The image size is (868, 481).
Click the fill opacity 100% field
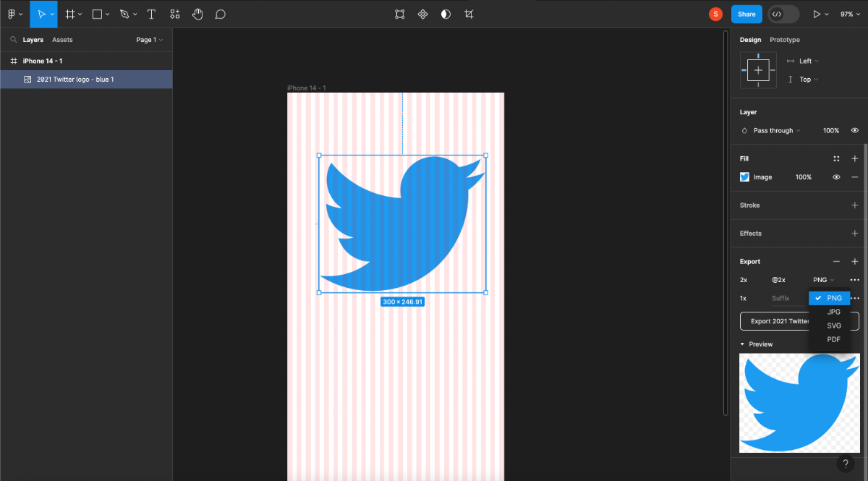tap(804, 177)
